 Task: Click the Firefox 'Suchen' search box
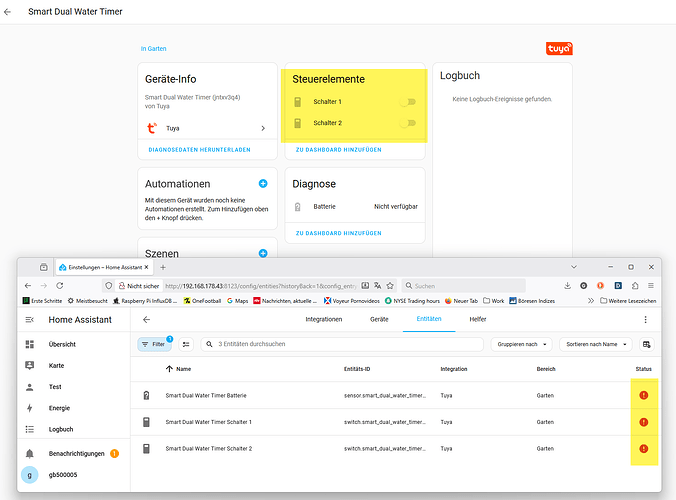[463, 286]
